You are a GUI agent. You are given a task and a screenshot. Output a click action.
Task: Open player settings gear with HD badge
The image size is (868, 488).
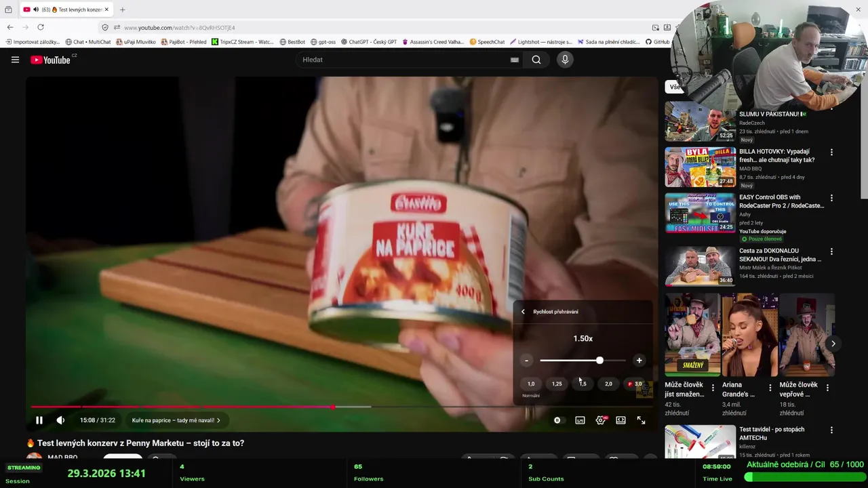click(x=601, y=420)
